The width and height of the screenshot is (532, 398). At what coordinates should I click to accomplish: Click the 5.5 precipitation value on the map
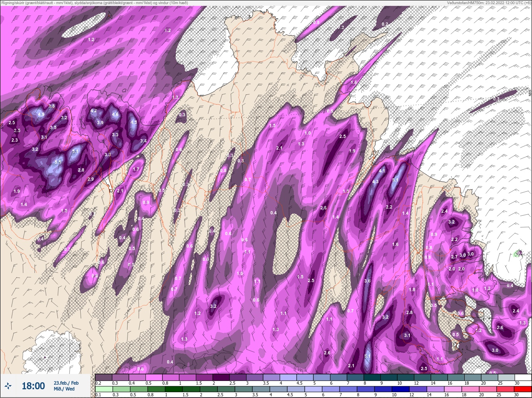point(58,162)
